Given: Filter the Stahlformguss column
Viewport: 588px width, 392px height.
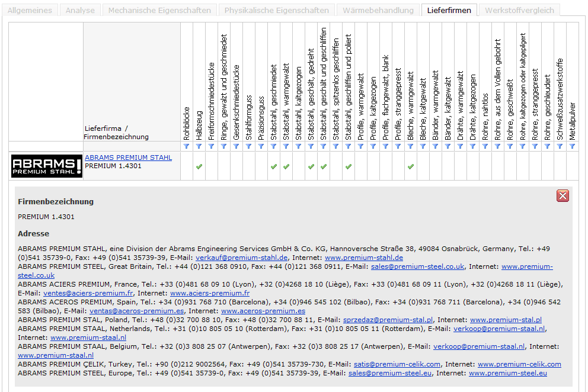Looking at the screenshot, I should pyautogui.click(x=248, y=146).
